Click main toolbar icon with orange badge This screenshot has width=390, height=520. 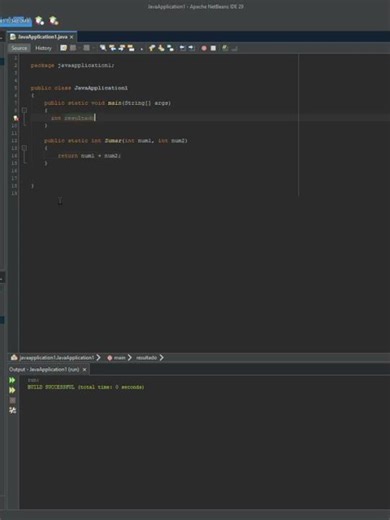(54, 21)
